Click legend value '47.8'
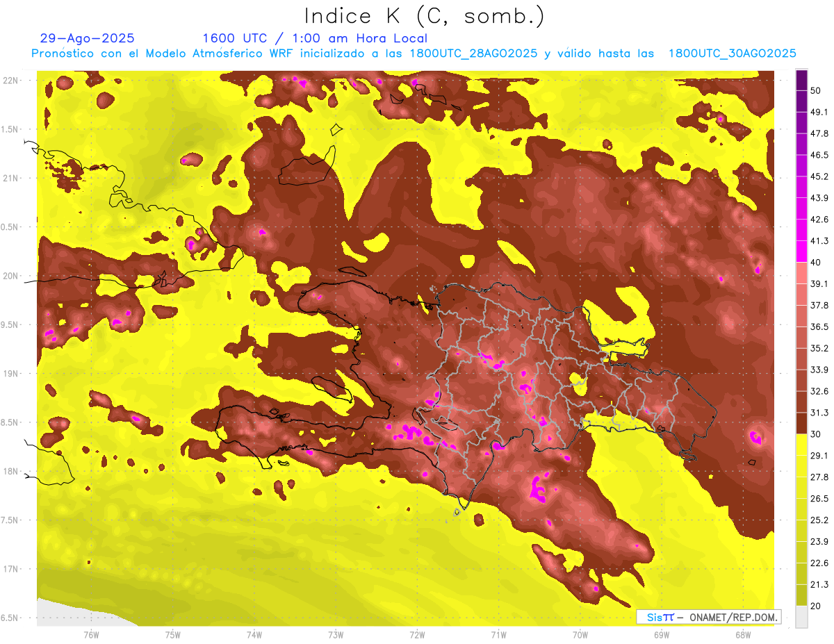The image size is (834, 644). tap(819, 133)
